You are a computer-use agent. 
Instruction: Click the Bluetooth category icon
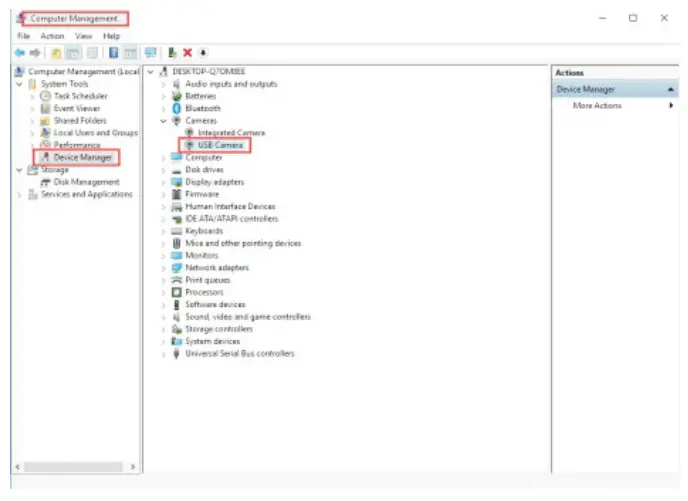176,108
